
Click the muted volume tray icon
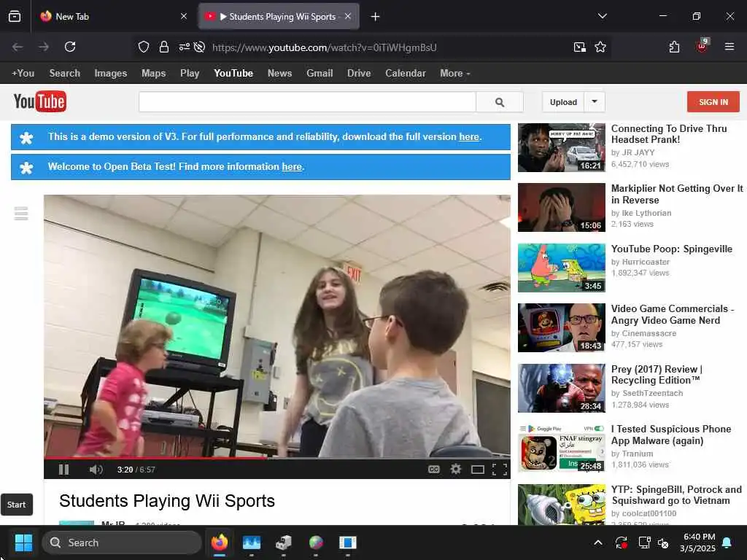(x=663, y=542)
